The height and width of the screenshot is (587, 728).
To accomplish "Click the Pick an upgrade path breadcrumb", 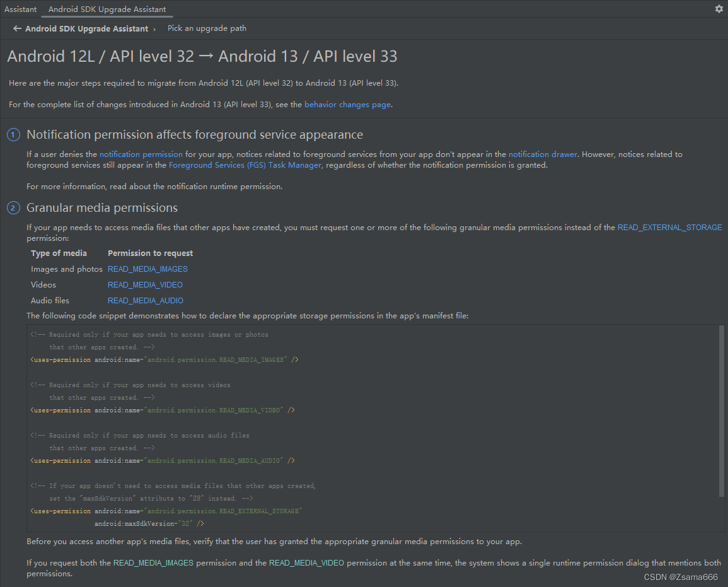I will coord(206,28).
